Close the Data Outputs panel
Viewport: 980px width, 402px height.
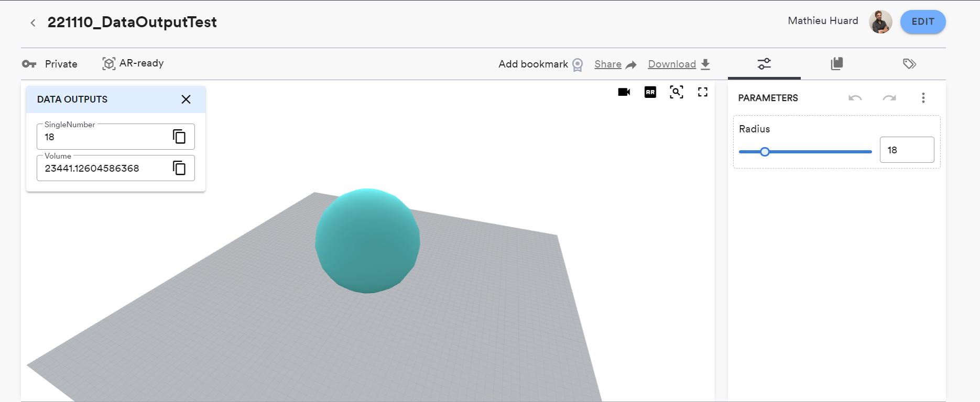[186, 99]
